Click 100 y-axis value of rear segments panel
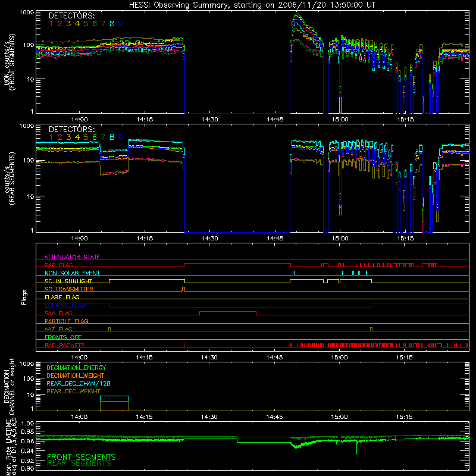Screen dimensions: 476x476 coord(29,160)
